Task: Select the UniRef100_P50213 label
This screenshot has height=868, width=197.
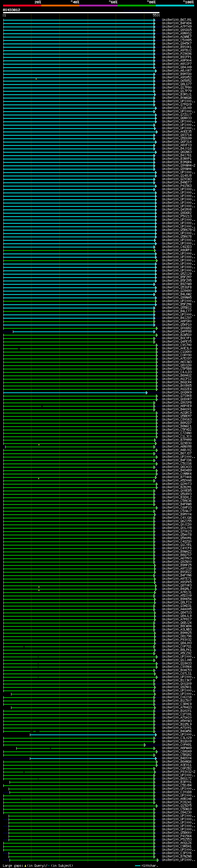Action: coord(177,216)
